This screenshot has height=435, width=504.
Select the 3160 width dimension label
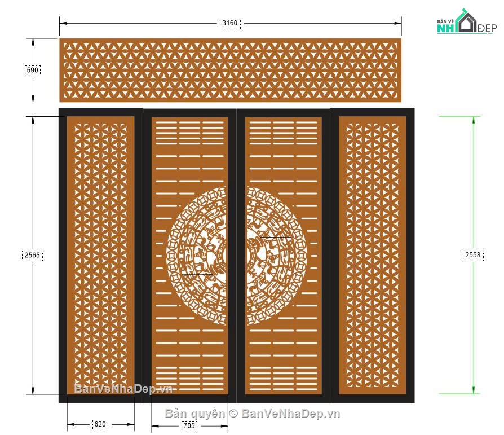pos(230,23)
